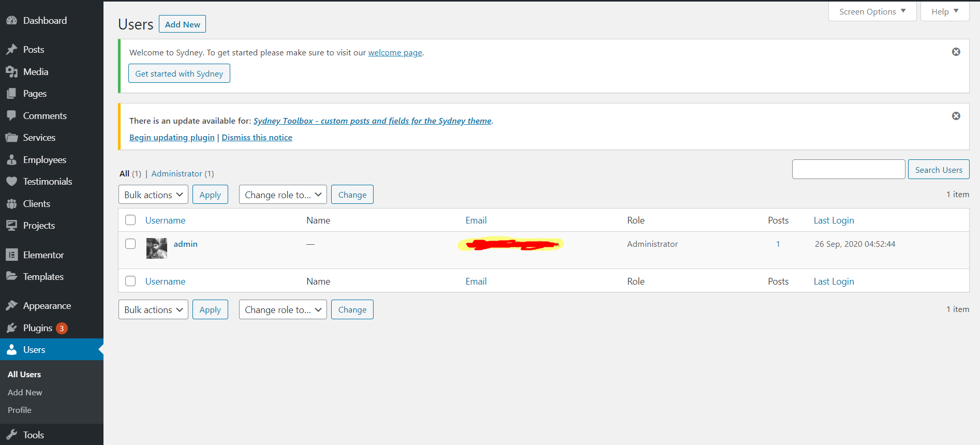
Task: Sort by Email in table footer
Action: (476, 281)
